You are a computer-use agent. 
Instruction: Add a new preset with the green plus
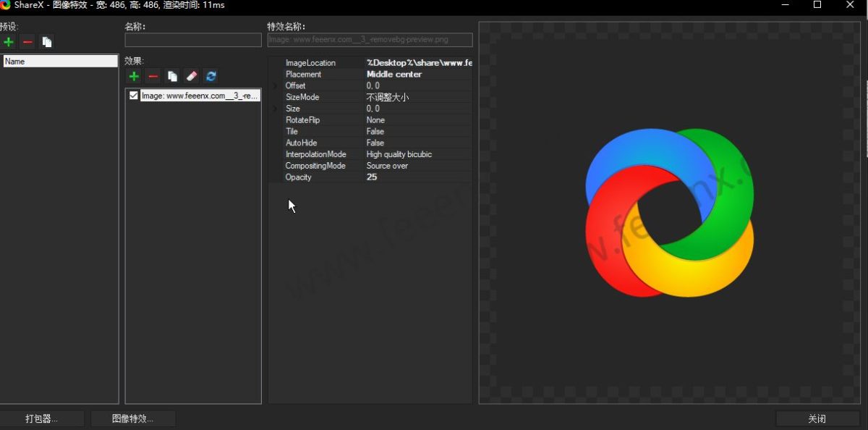pos(9,42)
